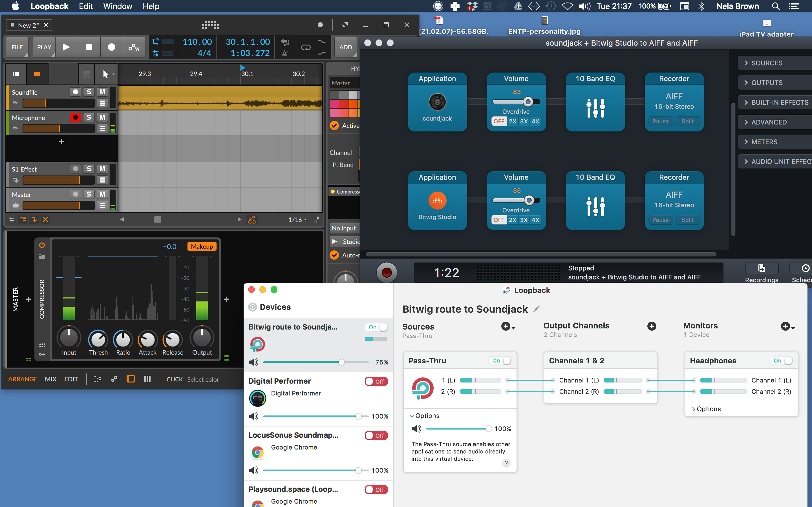Turn on the Digital Performer device switch
Viewport: 812px width, 507px height.
pyautogui.click(x=376, y=381)
